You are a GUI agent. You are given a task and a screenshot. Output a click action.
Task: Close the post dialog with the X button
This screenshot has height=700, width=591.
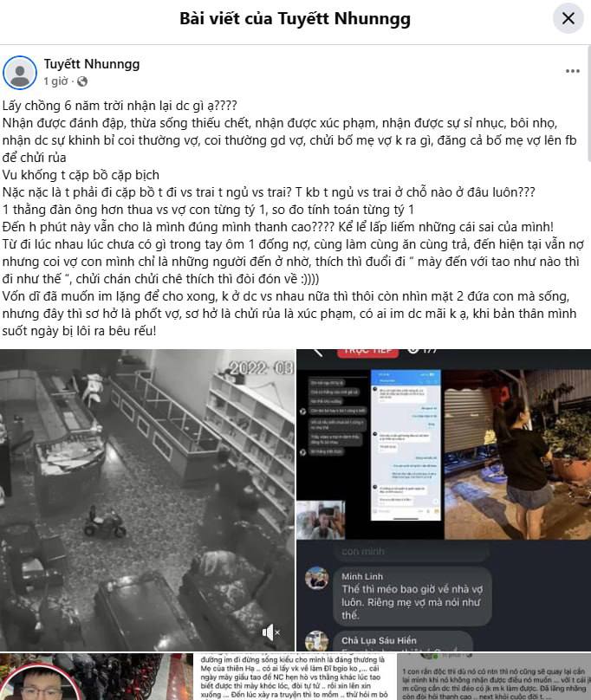click(x=568, y=18)
